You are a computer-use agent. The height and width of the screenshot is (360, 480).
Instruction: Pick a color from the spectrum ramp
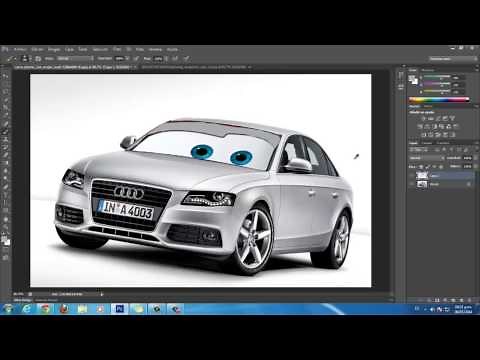[x=439, y=99]
